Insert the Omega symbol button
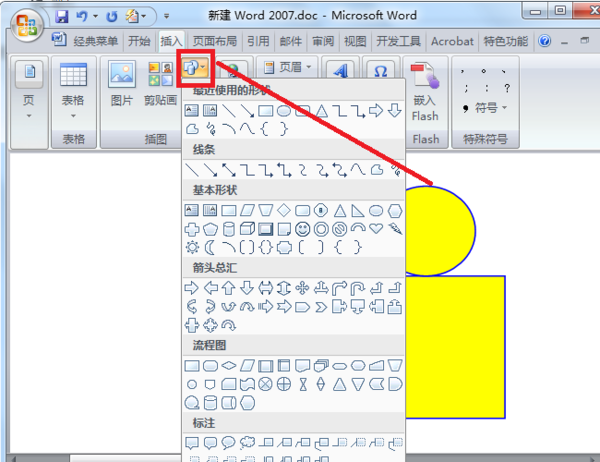 (380, 71)
